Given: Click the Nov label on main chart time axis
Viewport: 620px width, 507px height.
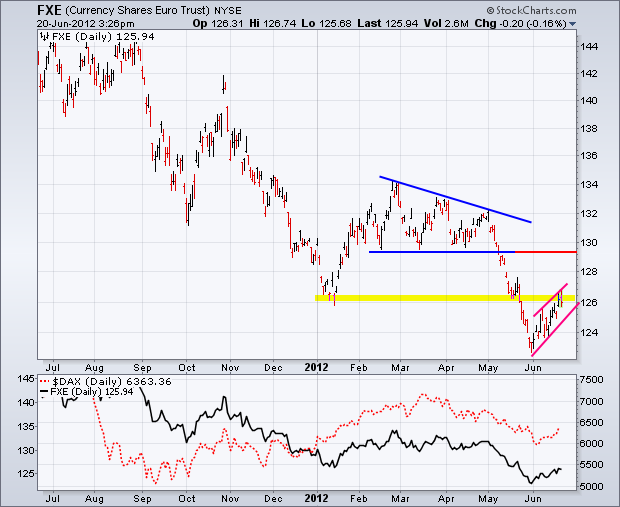Looking at the screenshot, I should (x=230, y=367).
